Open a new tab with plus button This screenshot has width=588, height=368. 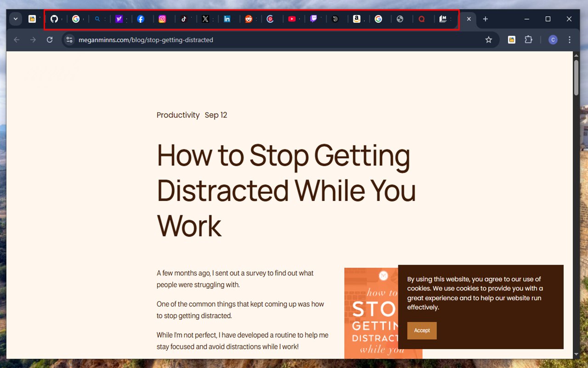(x=485, y=19)
